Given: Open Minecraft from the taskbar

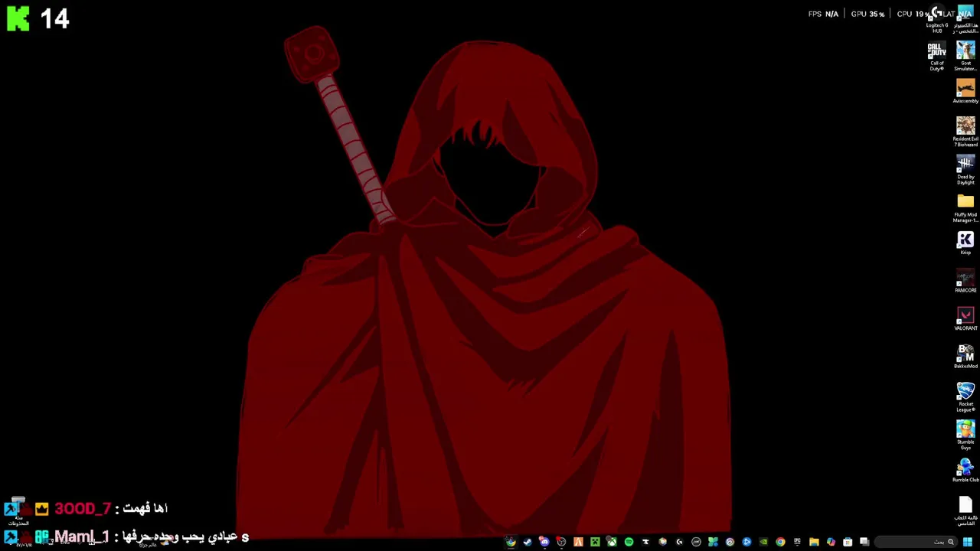Looking at the screenshot, I should 595,542.
